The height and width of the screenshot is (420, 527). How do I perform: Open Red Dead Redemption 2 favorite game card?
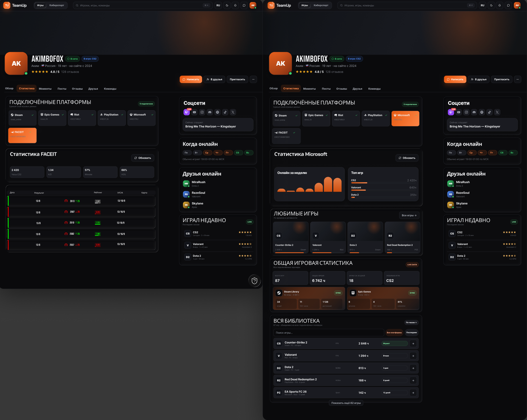[402, 237]
